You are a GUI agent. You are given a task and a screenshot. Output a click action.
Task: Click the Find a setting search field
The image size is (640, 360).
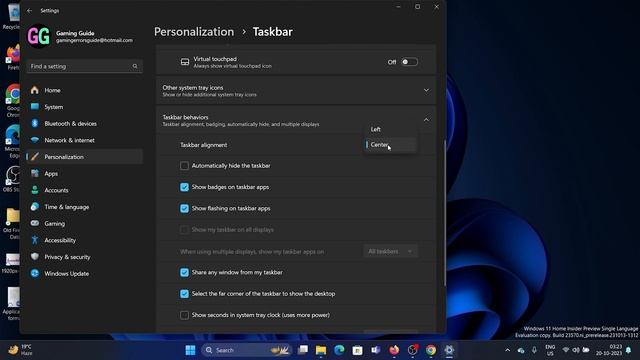[84, 66]
